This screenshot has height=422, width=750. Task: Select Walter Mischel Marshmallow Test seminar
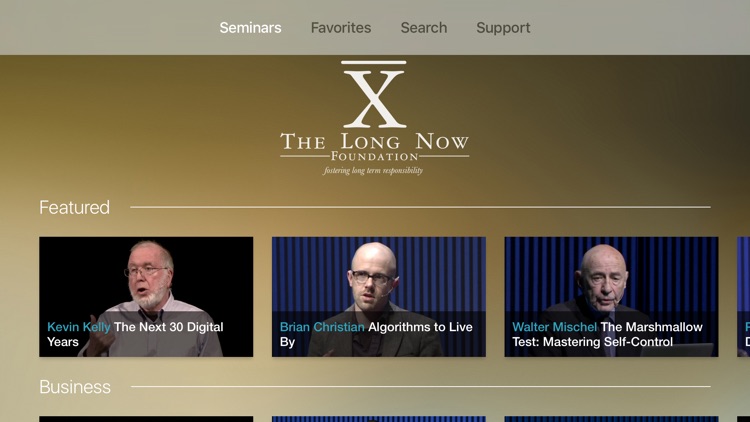[611, 297]
